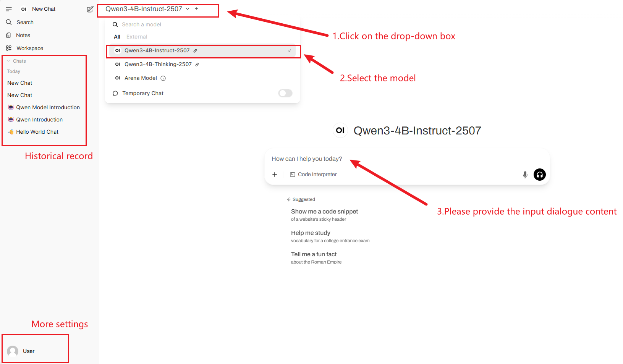The height and width of the screenshot is (364, 623).
Task: Toggle the Code Interpreter option
Action: point(313,175)
